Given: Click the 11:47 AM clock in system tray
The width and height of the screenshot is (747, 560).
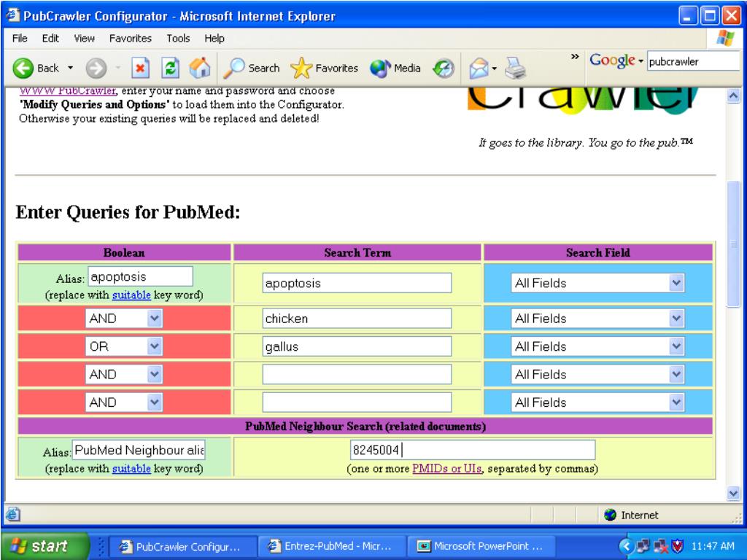Looking at the screenshot, I should (x=713, y=546).
